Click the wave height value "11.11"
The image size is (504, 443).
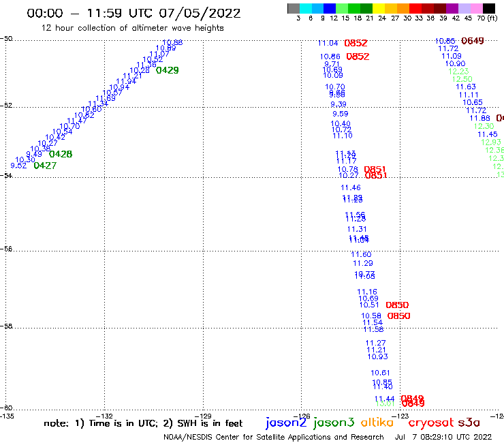[469, 95]
